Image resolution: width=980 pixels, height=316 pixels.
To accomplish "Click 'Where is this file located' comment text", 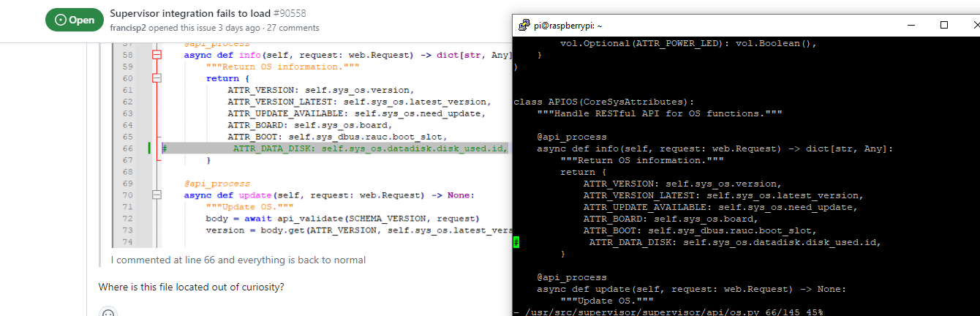I will point(191,287).
